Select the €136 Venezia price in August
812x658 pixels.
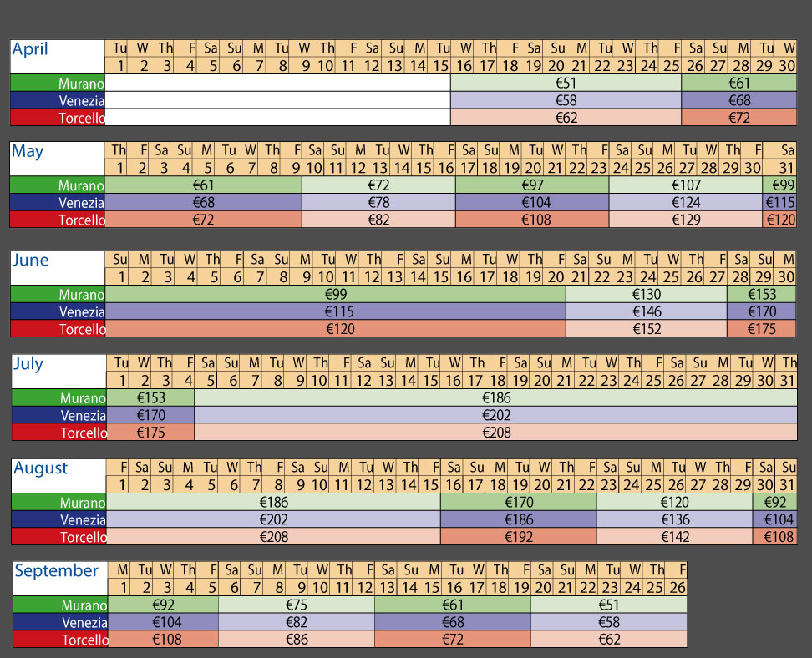coord(674,519)
